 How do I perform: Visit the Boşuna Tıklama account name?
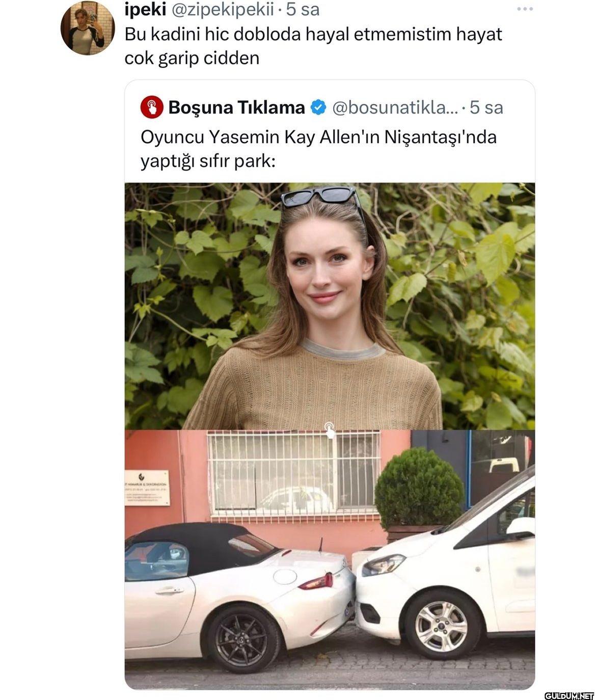[x=236, y=107]
